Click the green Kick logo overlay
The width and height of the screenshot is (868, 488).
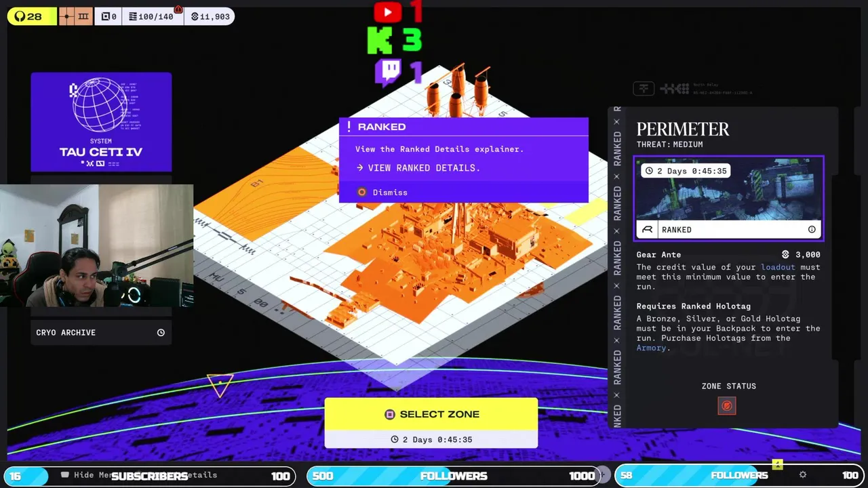coord(380,41)
